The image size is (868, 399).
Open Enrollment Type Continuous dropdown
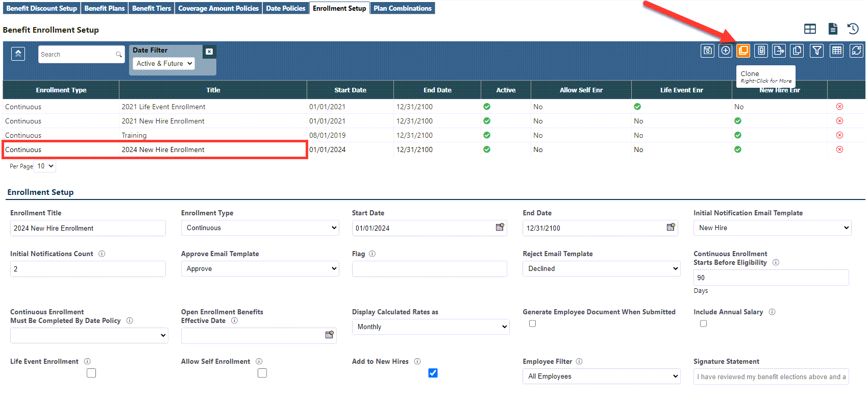pyautogui.click(x=260, y=228)
